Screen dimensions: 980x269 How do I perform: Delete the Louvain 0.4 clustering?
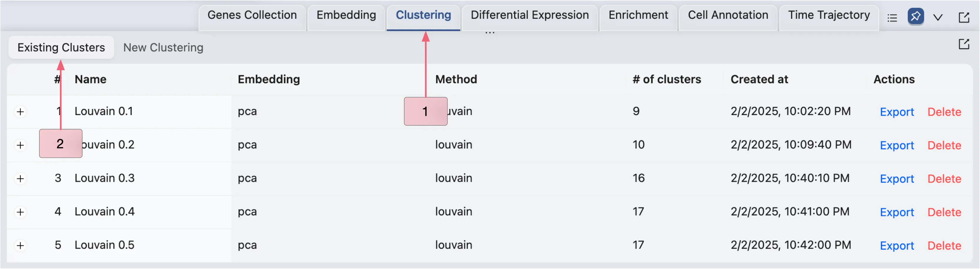coord(945,212)
